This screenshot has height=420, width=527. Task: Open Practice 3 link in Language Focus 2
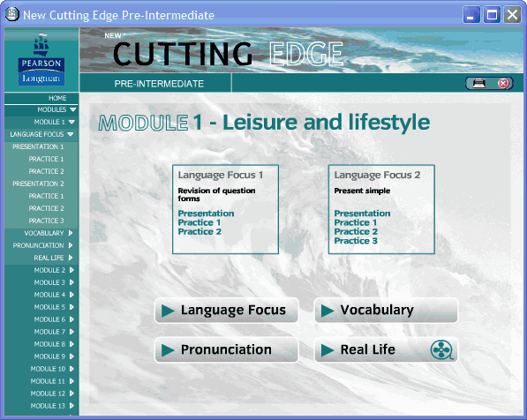[x=356, y=241]
